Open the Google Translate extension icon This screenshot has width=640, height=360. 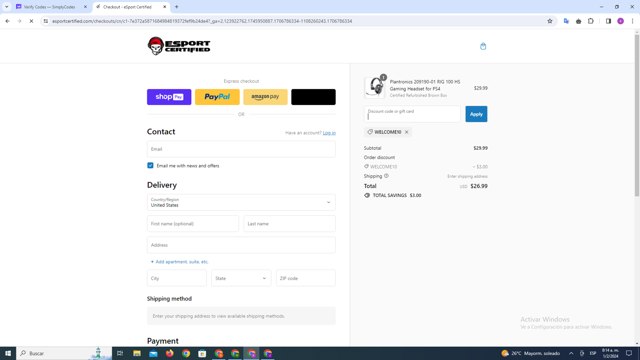(566, 21)
